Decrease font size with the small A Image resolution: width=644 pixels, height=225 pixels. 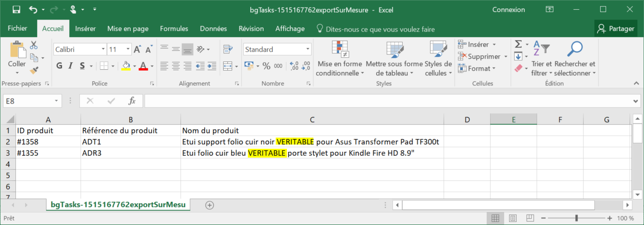tap(149, 49)
